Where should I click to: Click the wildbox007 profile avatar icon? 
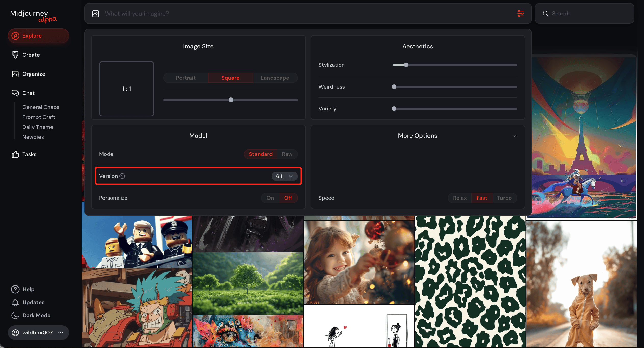[x=16, y=333]
